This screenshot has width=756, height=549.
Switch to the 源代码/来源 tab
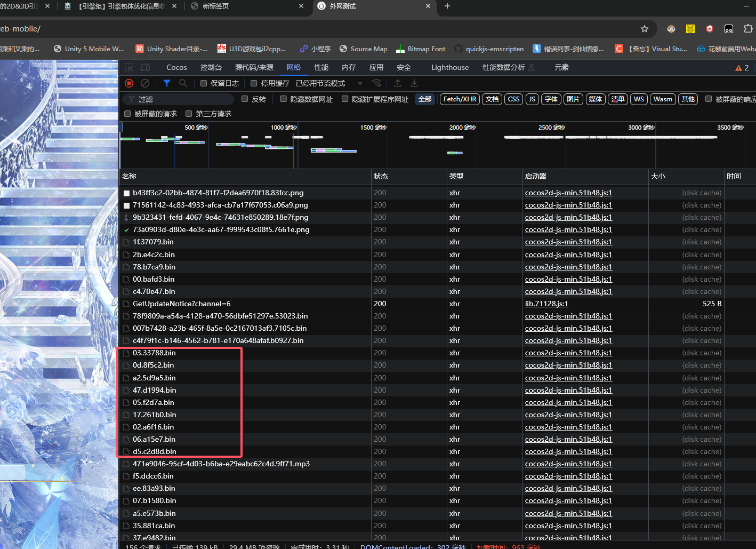click(254, 68)
